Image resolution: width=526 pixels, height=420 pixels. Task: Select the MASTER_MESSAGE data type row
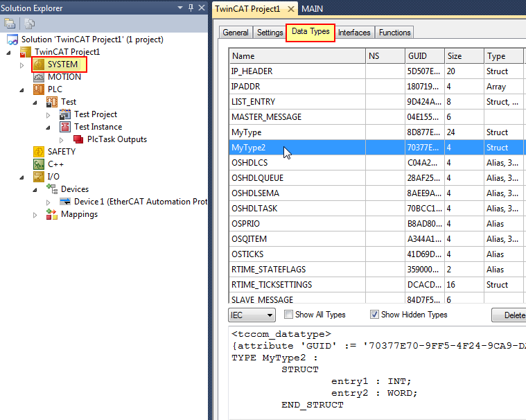[x=376, y=117]
